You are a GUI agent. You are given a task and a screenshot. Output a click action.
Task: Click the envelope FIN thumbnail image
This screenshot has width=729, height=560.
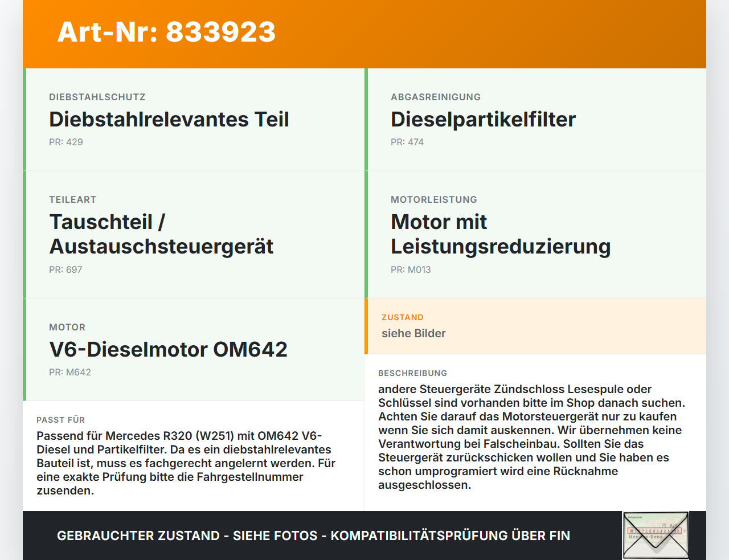click(656, 536)
